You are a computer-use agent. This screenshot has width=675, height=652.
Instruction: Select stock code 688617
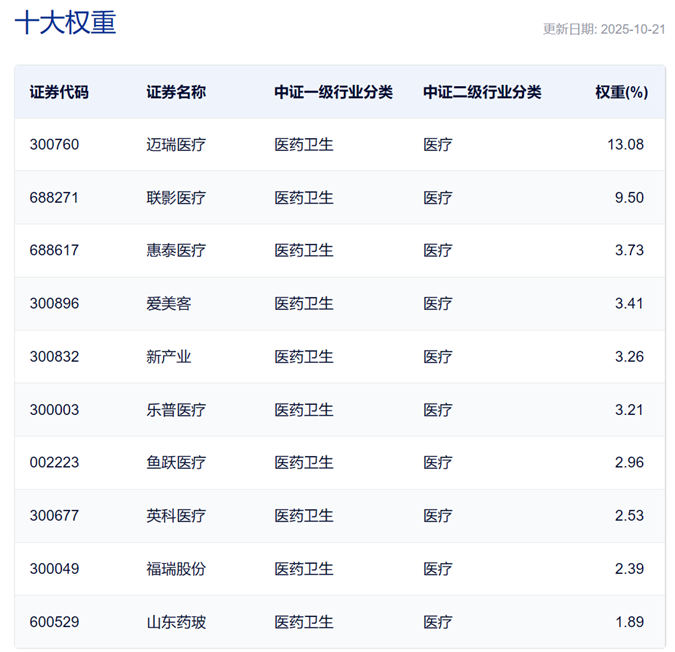point(54,250)
